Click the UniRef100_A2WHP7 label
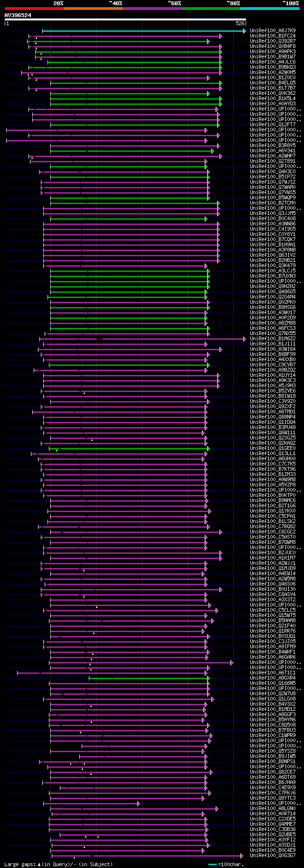The width and height of the screenshot is (304, 868). pyautogui.click(x=273, y=156)
